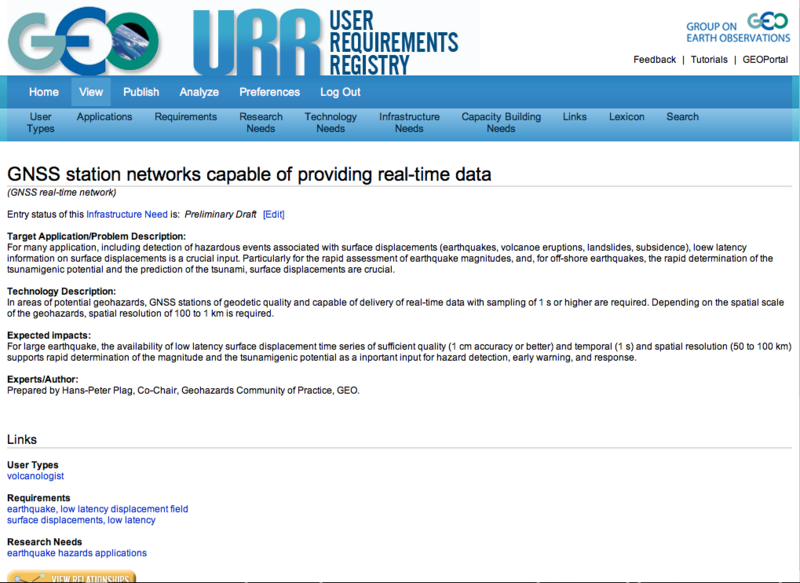Select the Capacity Building Needs tab

pyautogui.click(x=501, y=122)
